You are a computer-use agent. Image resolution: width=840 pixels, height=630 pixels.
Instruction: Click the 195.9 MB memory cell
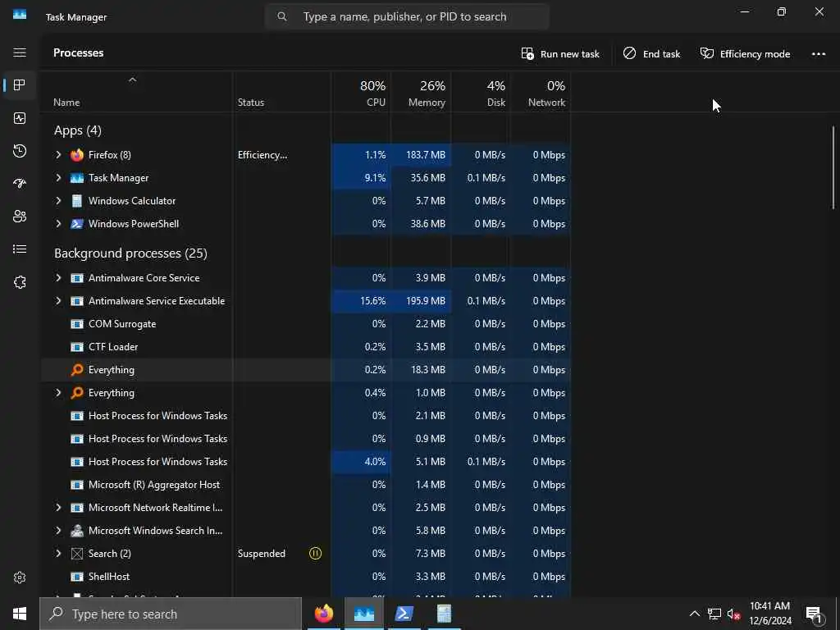(421, 301)
